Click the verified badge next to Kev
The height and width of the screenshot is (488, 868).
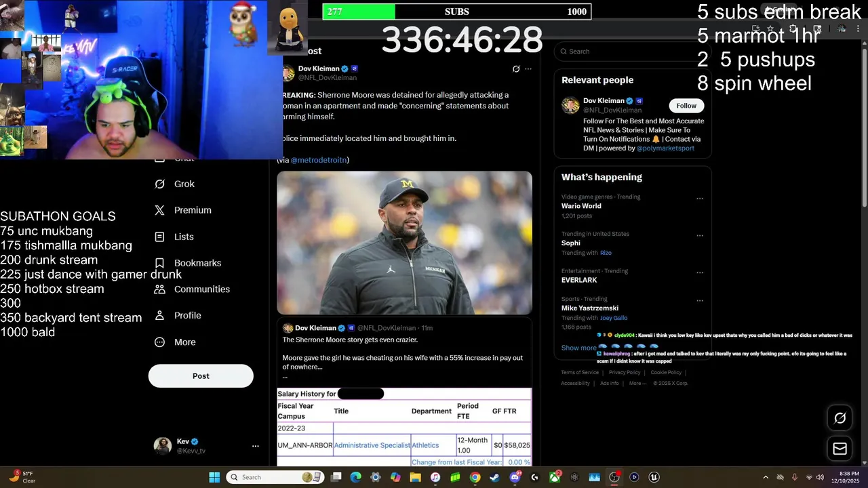pos(195,442)
